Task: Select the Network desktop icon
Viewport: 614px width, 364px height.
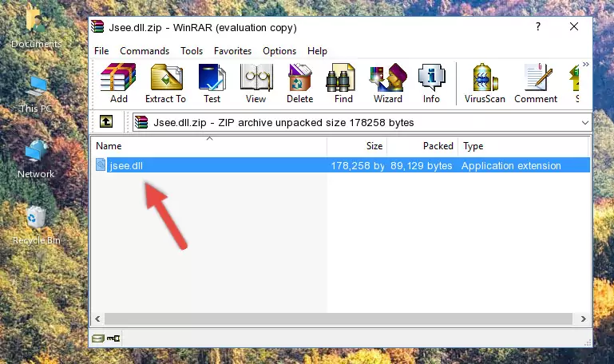Action: 36,160
